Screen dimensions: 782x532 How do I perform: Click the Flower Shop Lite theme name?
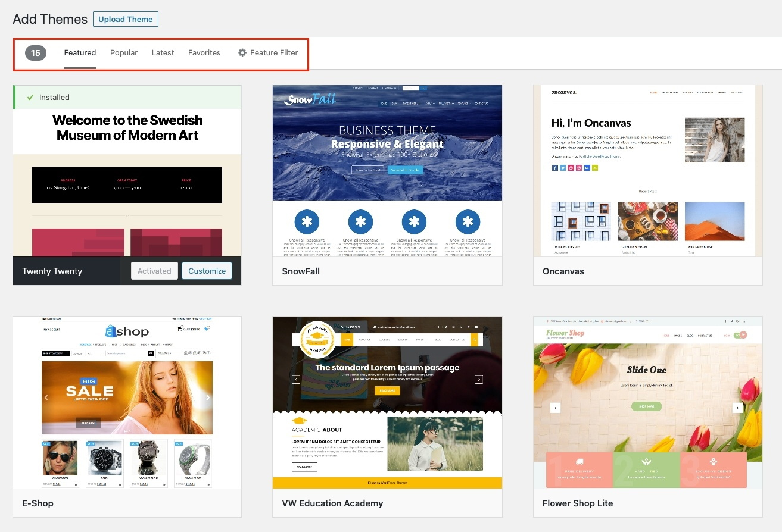tap(577, 503)
